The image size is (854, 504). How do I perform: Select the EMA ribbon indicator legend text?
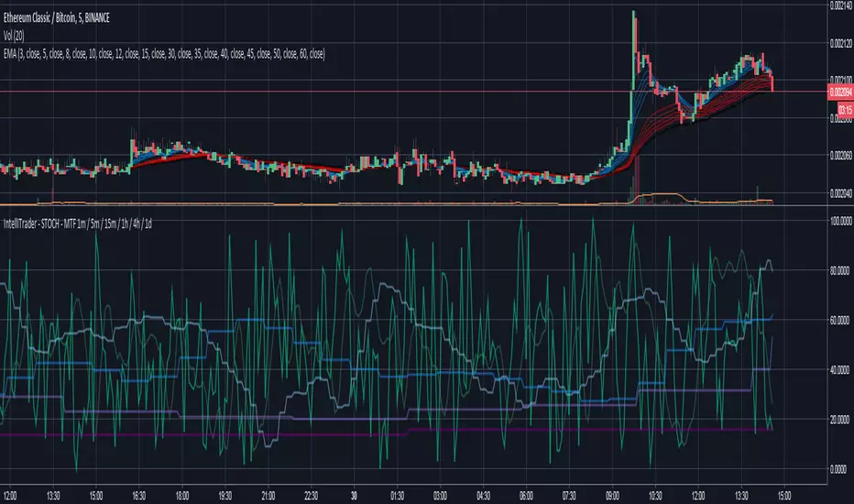(x=164, y=54)
